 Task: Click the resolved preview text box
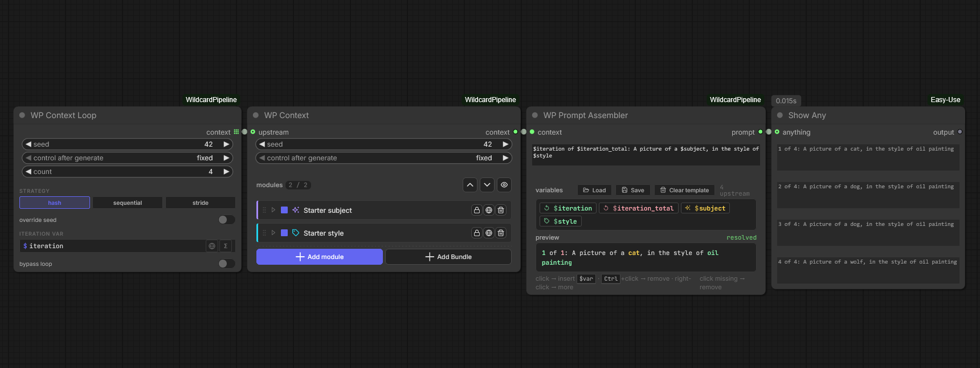[x=646, y=258]
